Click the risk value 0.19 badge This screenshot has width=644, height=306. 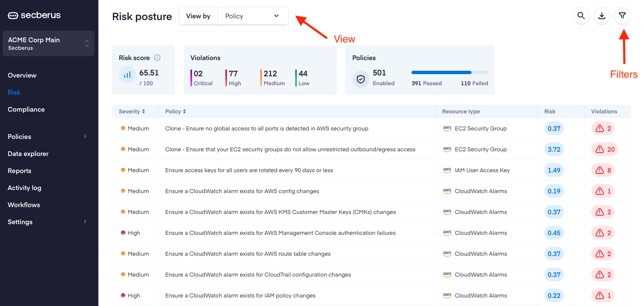pyautogui.click(x=554, y=191)
